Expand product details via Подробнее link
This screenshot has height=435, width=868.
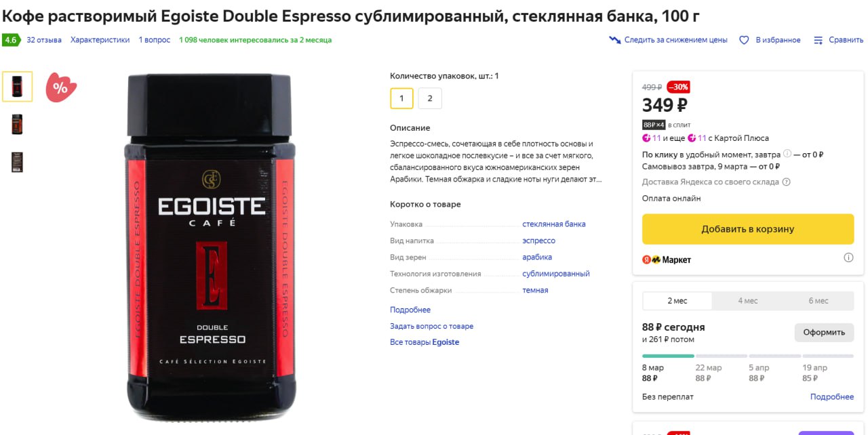[x=410, y=310]
